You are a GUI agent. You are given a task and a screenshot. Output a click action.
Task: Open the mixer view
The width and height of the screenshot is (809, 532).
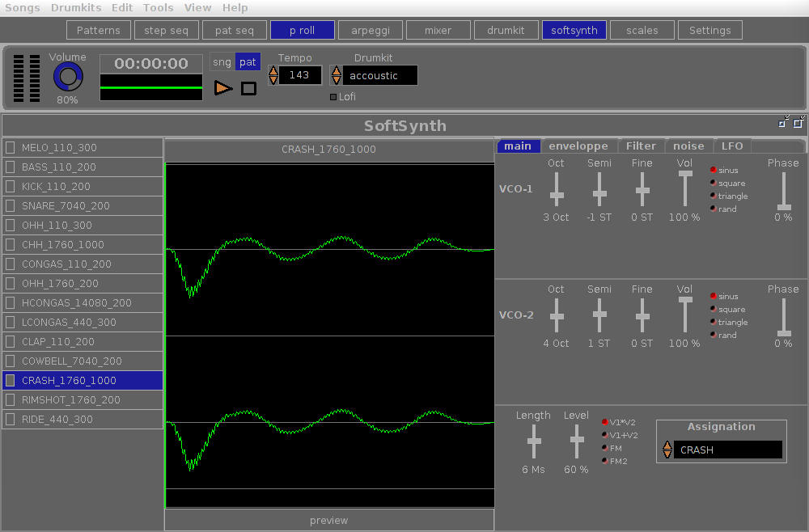coord(438,30)
